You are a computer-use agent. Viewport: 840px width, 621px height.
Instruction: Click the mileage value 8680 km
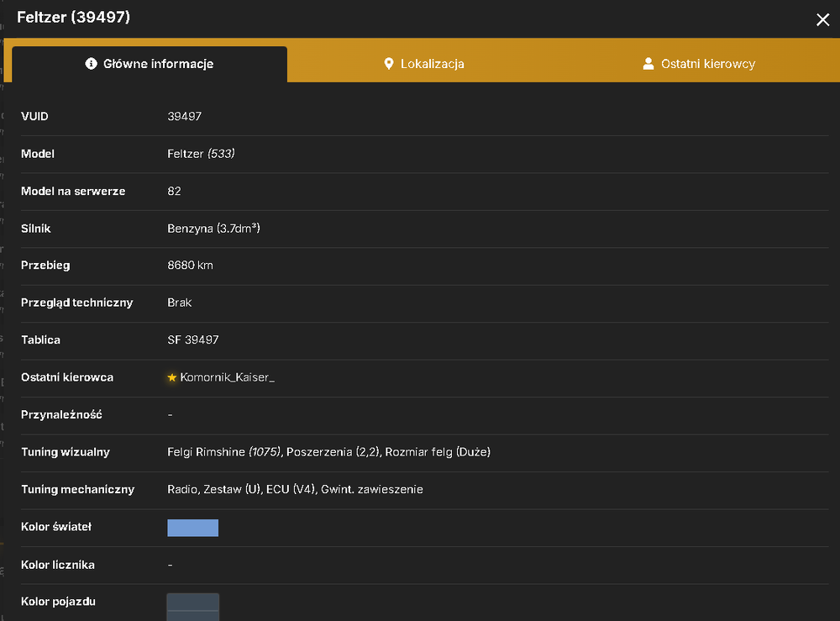pos(190,266)
